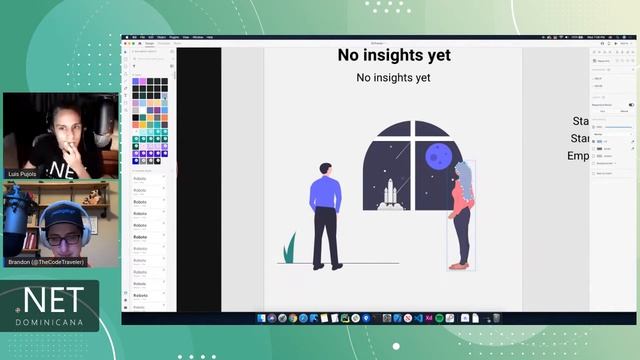The width and height of the screenshot is (640, 360).
Task: Select the man in blue shirt illustration
Action: [326, 216]
